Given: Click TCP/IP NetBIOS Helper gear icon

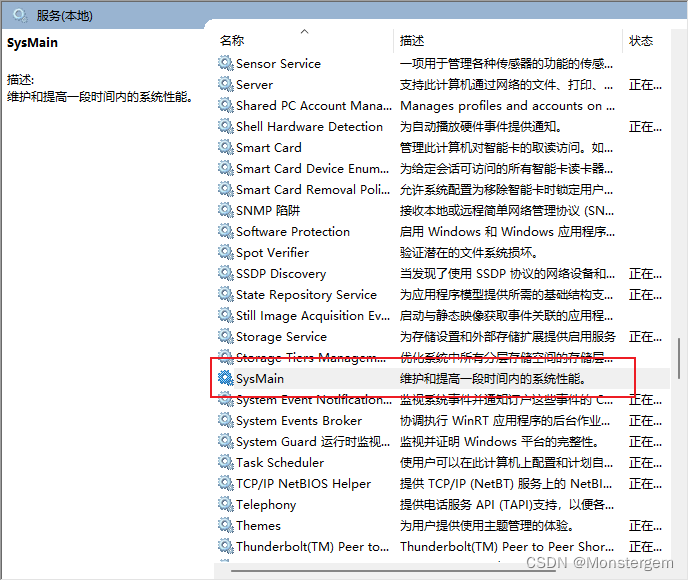Looking at the screenshot, I should click(x=225, y=483).
